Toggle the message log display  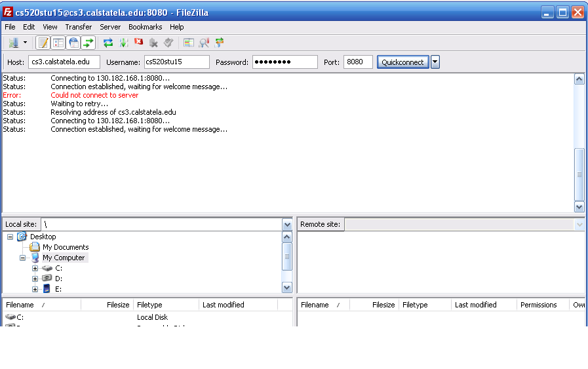[x=43, y=43]
